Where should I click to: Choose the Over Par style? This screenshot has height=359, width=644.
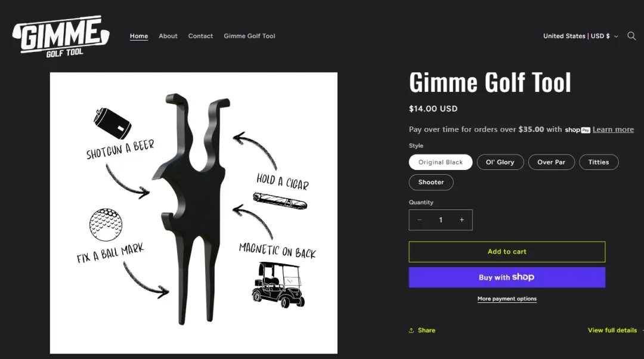click(x=551, y=162)
